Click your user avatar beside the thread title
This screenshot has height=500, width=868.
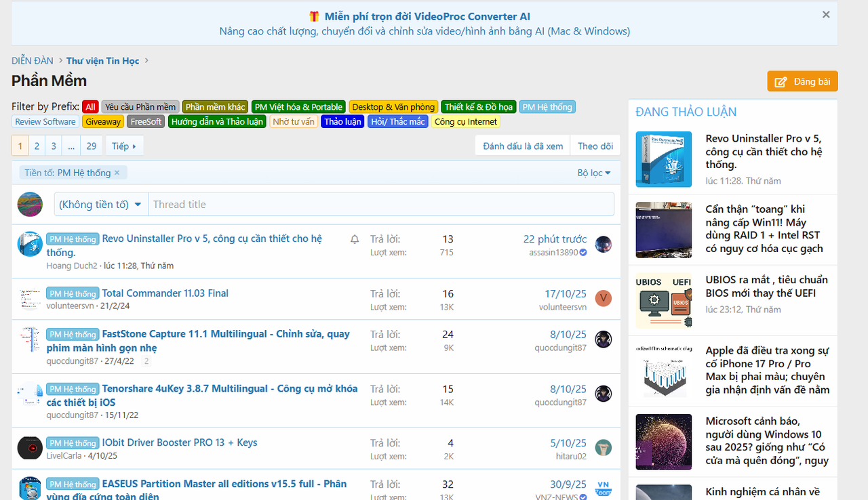pyautogui.click(x=30, y=204)
